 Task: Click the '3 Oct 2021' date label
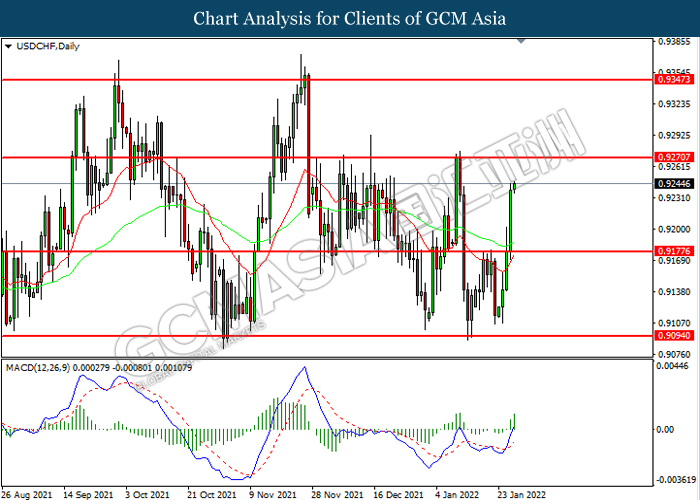[148, 495]
